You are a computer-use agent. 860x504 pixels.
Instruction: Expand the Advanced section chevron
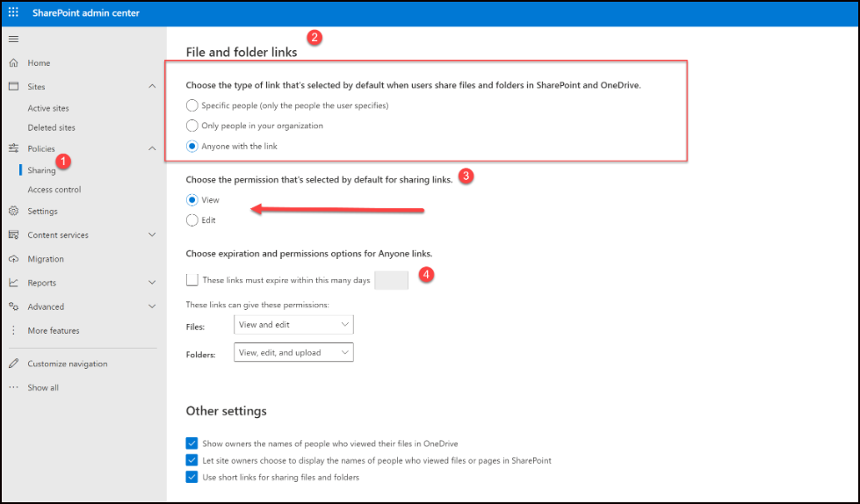[x=152, y=306]
